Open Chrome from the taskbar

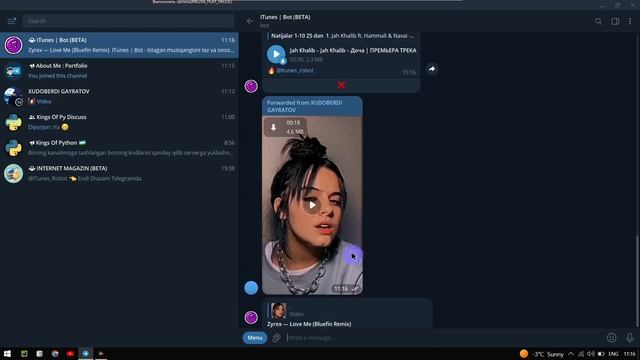click(x=55, y=353)
